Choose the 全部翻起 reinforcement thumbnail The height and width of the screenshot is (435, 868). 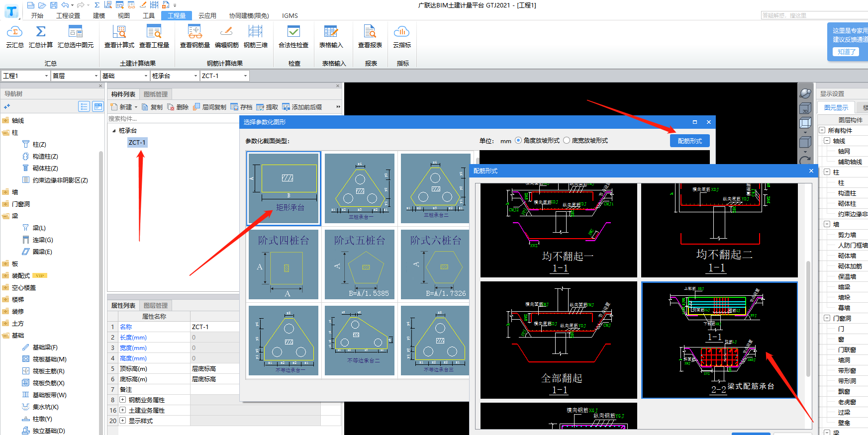tap(559, 340)
